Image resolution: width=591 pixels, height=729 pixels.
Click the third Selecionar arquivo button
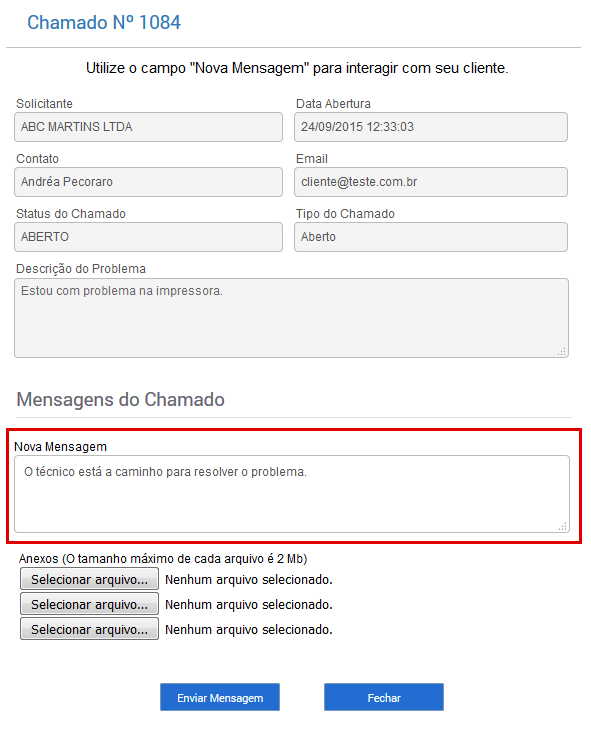(89, 629)
